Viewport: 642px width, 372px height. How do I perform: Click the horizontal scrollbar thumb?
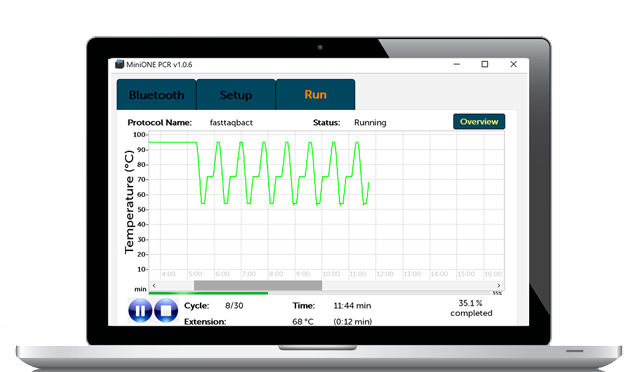click(258, 285)
